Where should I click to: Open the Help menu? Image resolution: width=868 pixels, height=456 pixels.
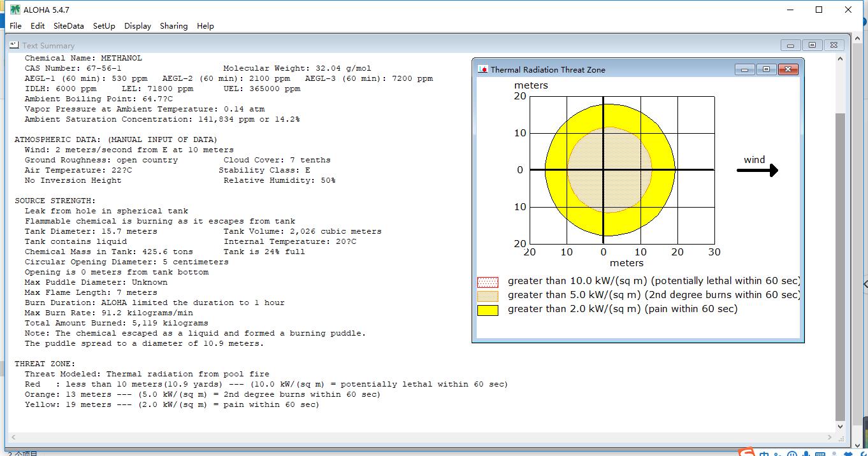205,26
